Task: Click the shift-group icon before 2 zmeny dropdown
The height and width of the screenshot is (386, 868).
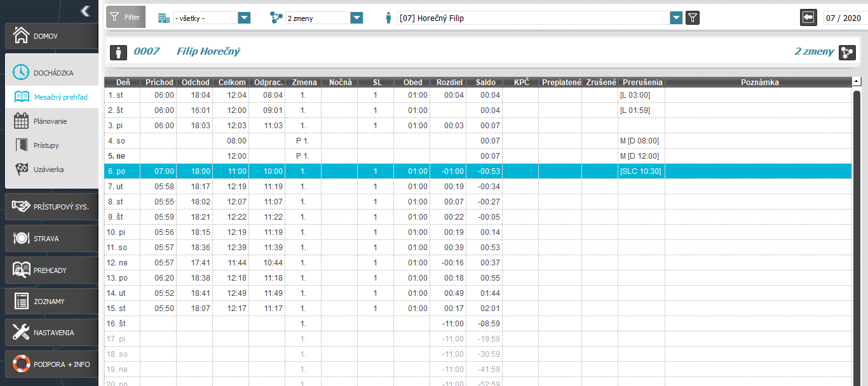Action: tap(276, 18)
